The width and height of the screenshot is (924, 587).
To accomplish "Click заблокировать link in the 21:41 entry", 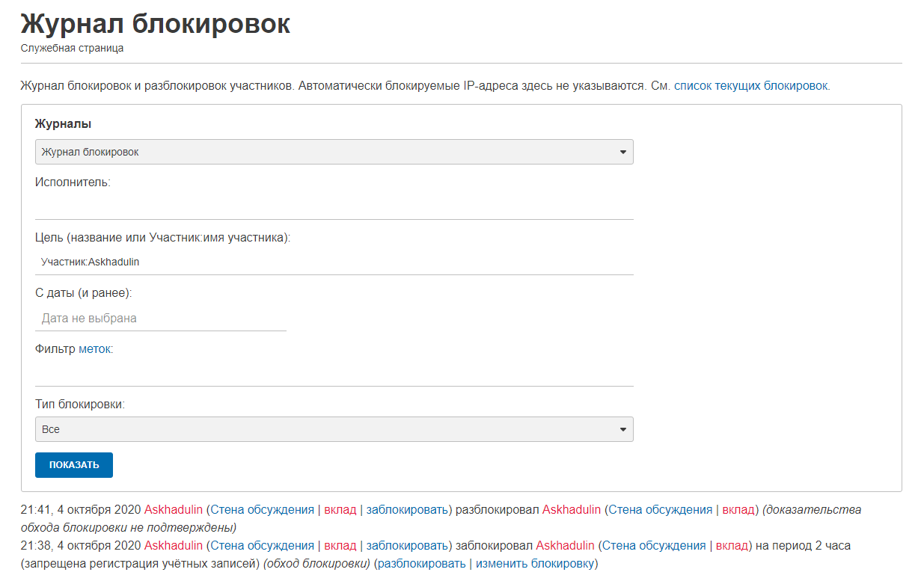I will click(406, 510).
